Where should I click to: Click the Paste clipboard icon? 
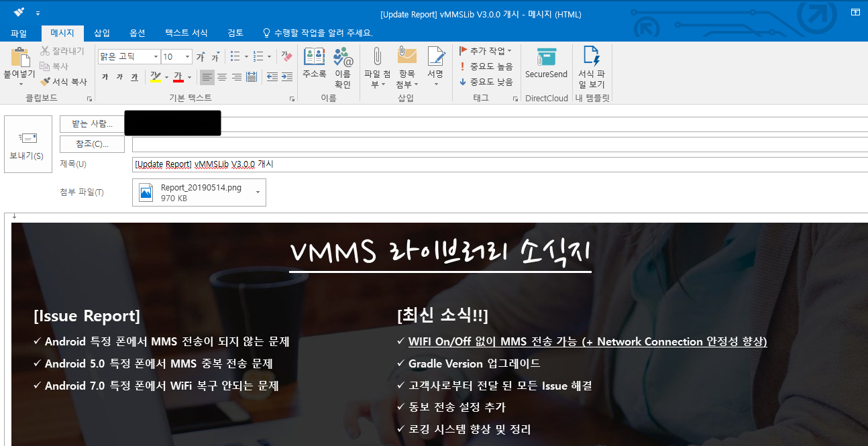[19, 56]
